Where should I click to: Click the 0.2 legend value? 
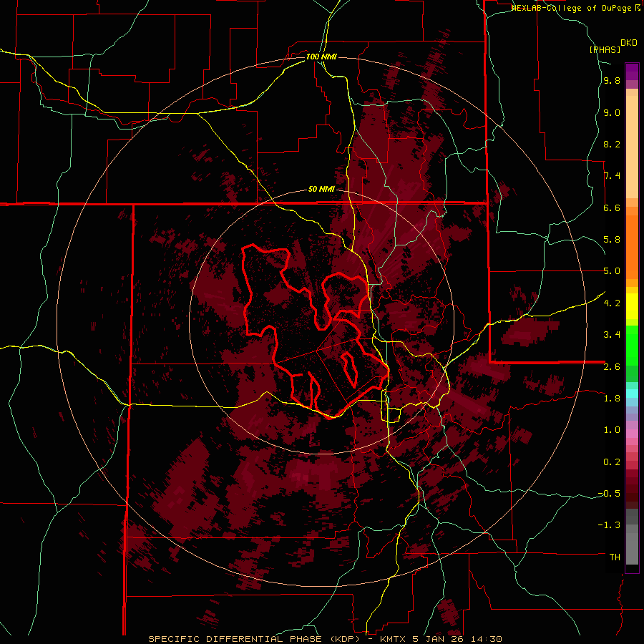(612, 462)
